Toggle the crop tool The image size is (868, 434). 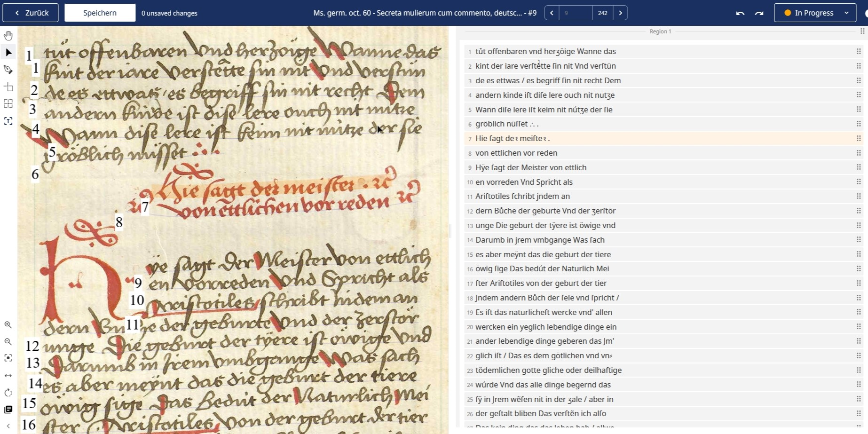tap(8, 87)
